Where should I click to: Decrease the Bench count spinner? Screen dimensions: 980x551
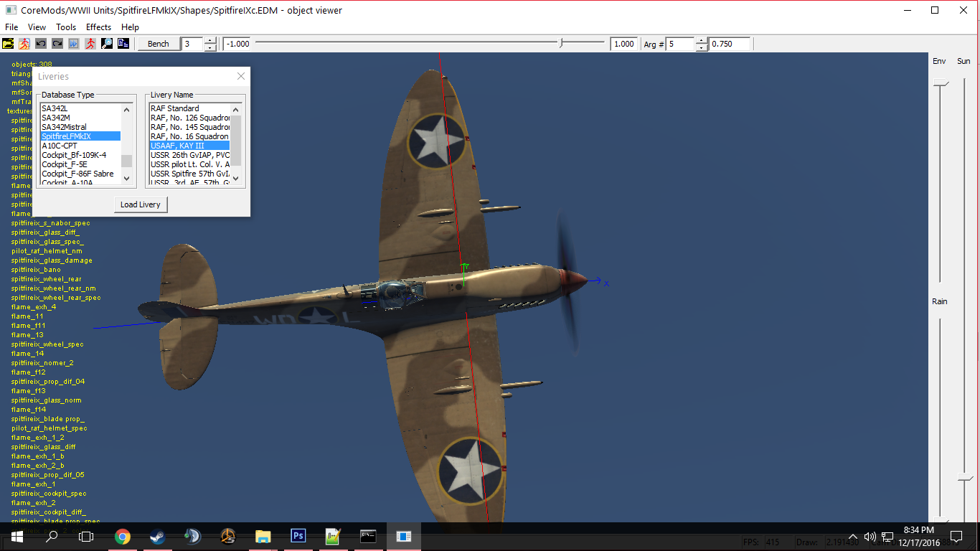coord(210,47)
